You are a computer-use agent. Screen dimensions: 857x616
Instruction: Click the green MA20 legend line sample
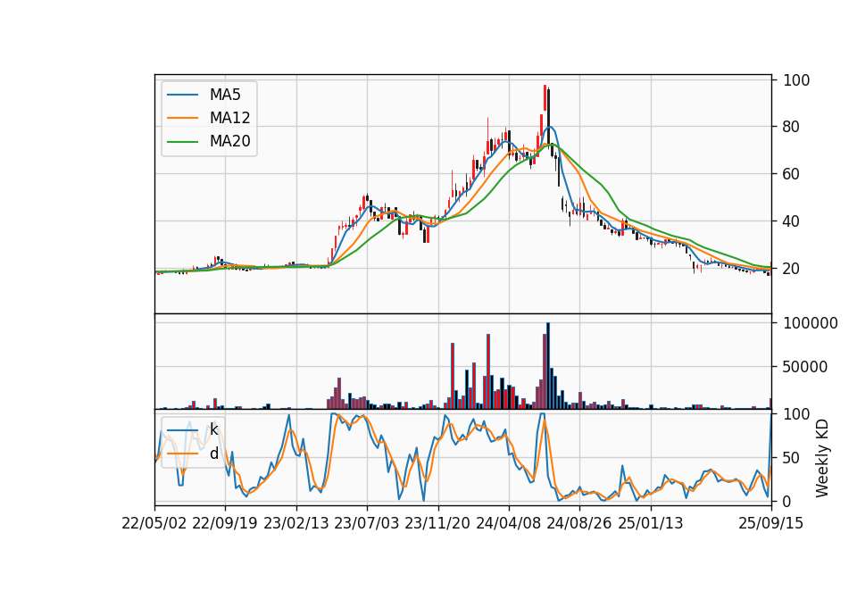182,142
